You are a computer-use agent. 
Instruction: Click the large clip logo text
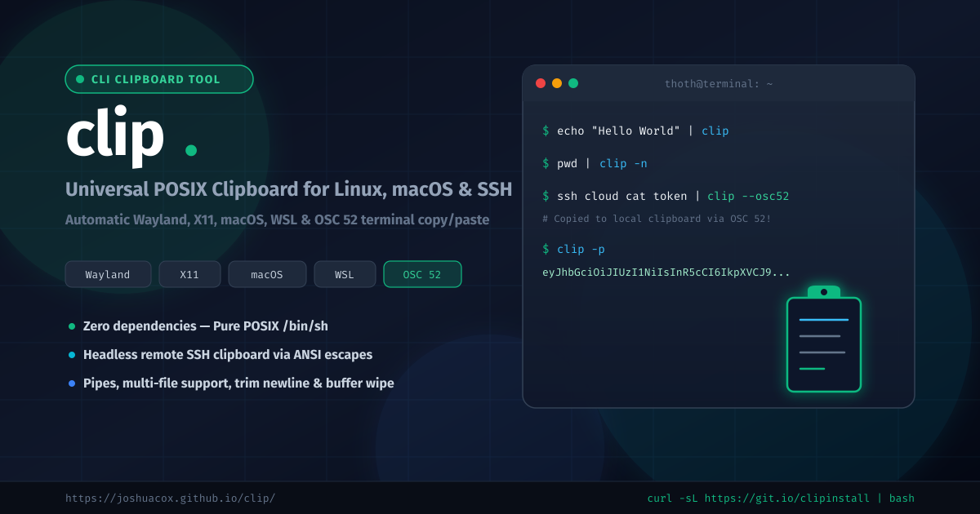point(115,135)
